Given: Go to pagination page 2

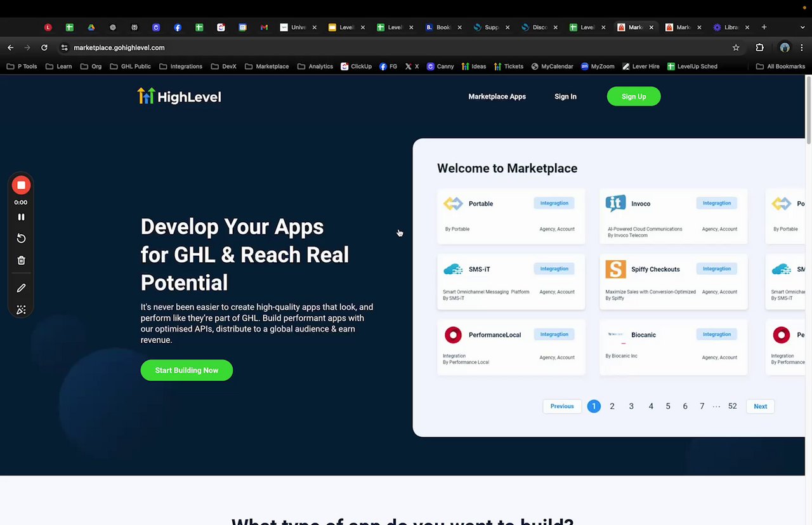Looking at the screenshot, I should coord(612,406).
